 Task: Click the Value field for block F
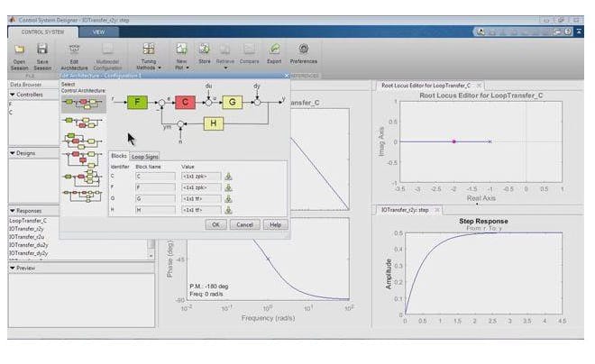click(x=201, y=187)
